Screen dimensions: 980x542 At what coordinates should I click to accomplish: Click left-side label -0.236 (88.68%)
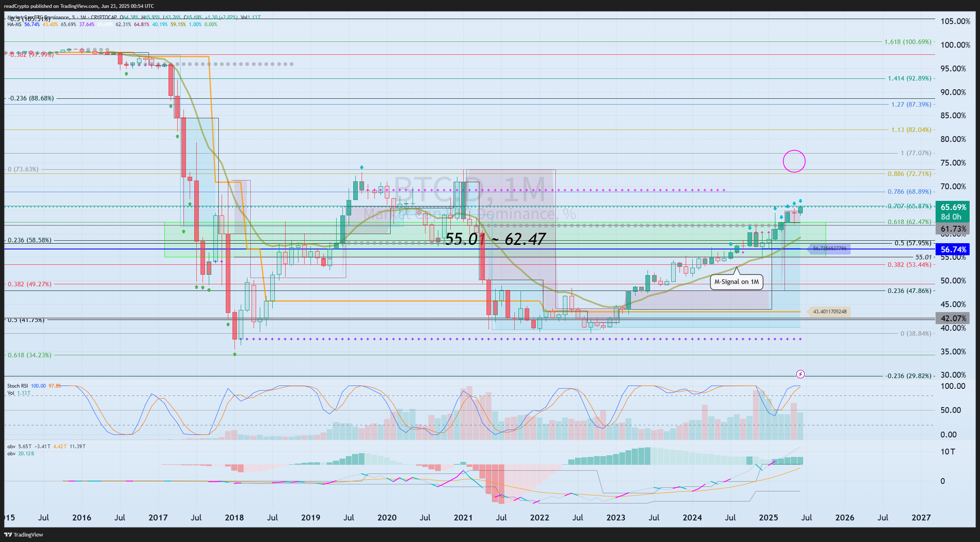click(31, 98)
